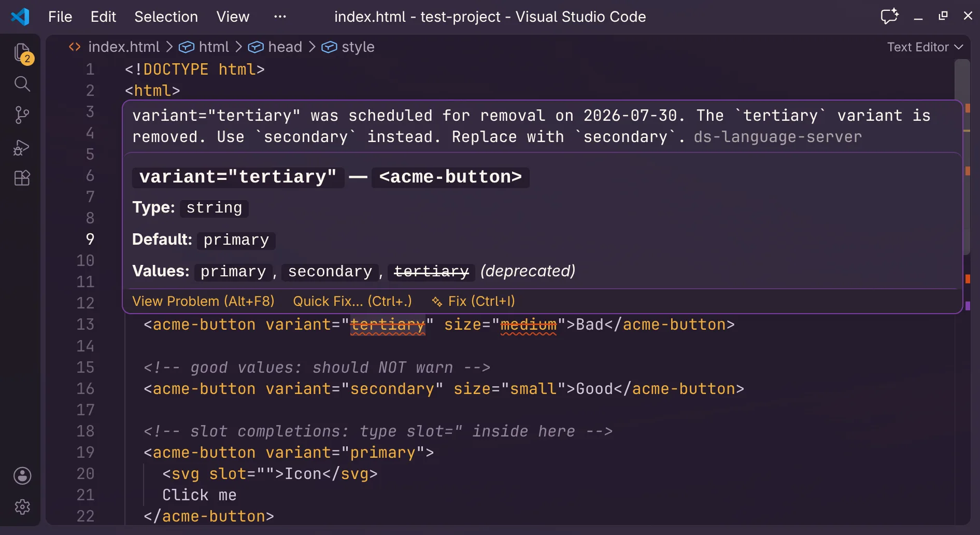980x535 pixels.
Task: Open the Text Editor dropdown
Action: coord(925,47)
